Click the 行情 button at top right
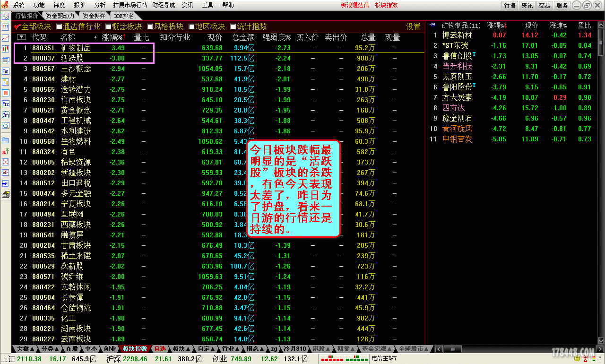Viewport: 605px width, 364px height. click(510, 5)
